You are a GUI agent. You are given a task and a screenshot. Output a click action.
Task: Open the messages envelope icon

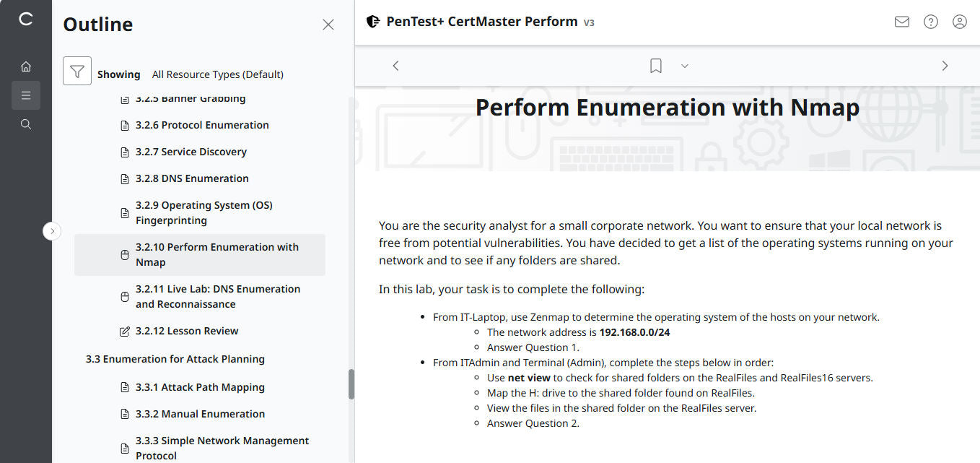(x=901, y=22)
